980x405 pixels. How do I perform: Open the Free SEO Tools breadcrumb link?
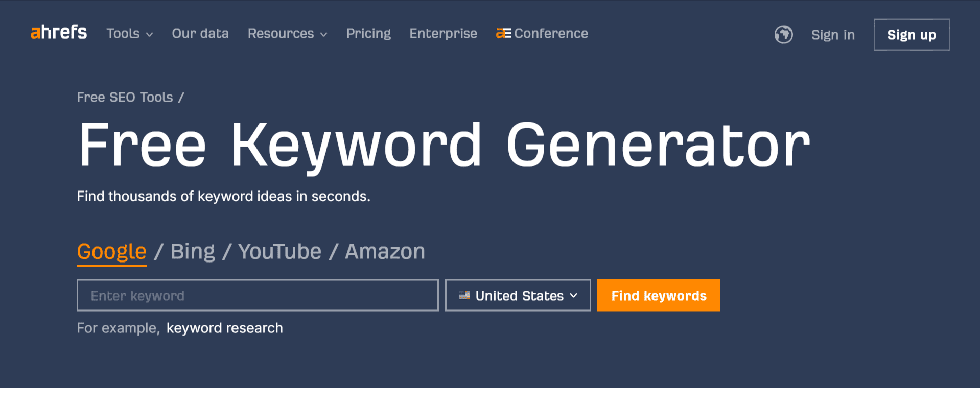coord(124,97)
